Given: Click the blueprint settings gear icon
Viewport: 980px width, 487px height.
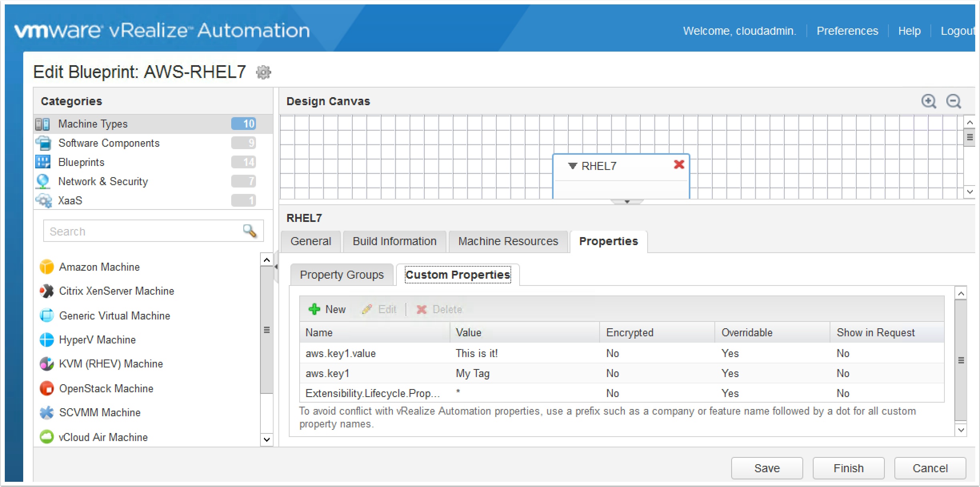Looking at the screenshot, I should [x=263, y=72].
